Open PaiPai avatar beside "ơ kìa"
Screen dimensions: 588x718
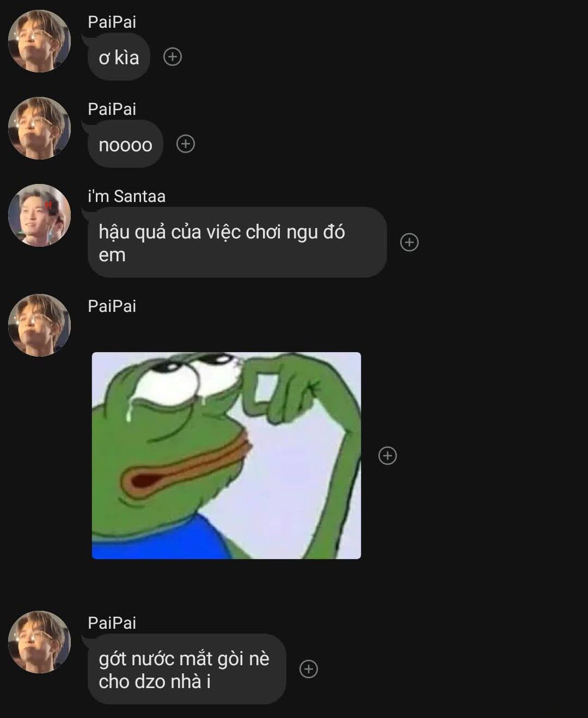[39, 41]
